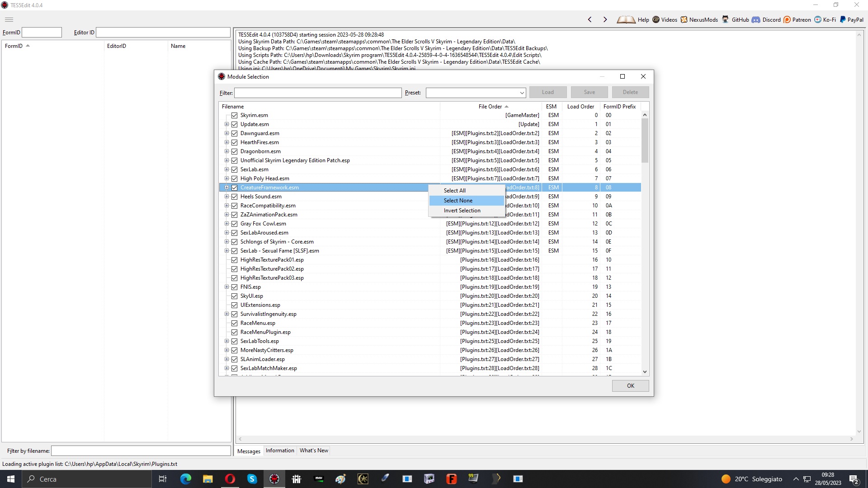868x488 pixels.
Task: Open the Preset dropdown
Action: 522,93
